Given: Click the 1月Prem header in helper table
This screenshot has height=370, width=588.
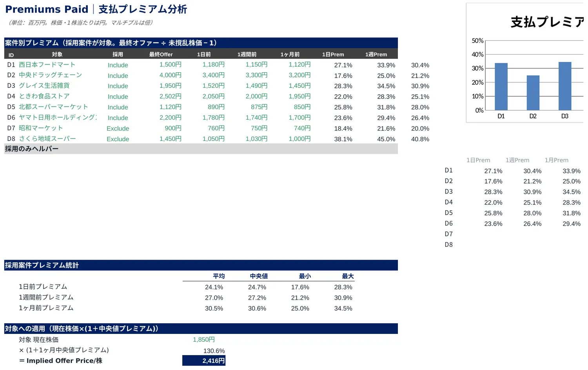Looking at the screenshot, I should click(x=556, y=160).
